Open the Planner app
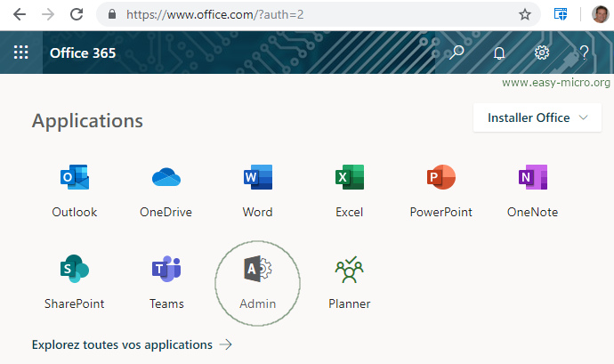 click(350, 282)
